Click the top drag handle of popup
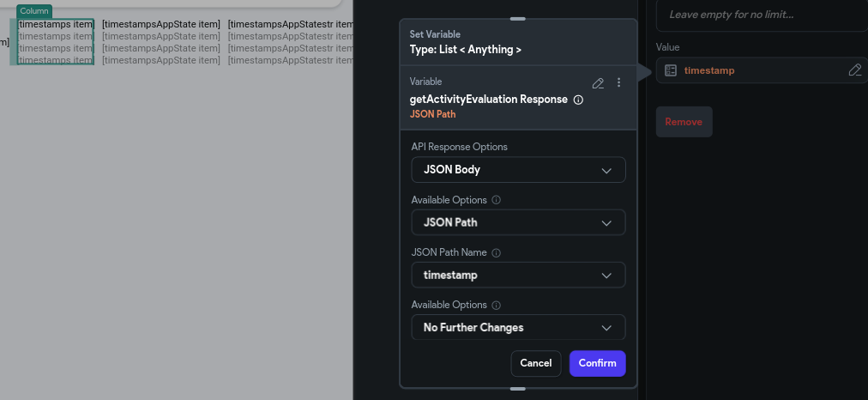 coord(517,19)
